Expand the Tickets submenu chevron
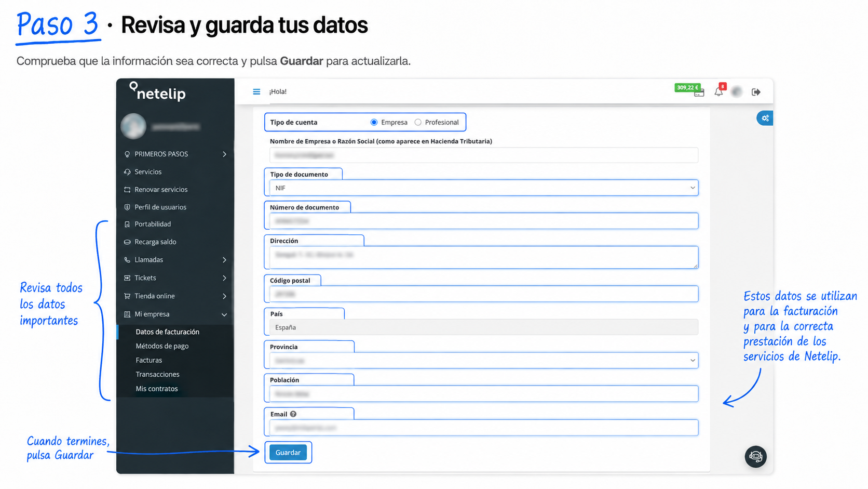The width and height of the screenshot is (868, 489). pos(224,278)
